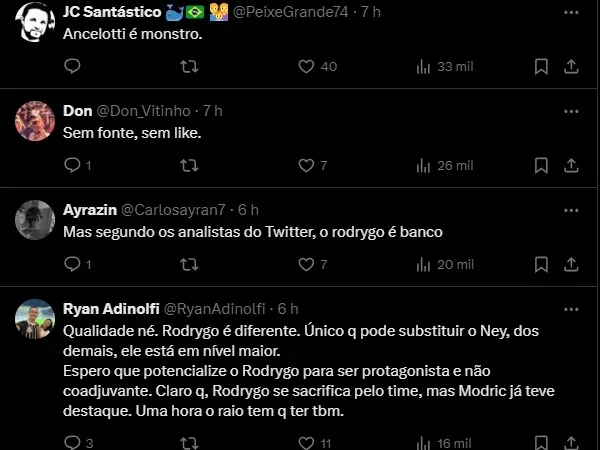
Task: Like Don's "Sem fonte, sem like" tweet
Action: click(307, 165)
